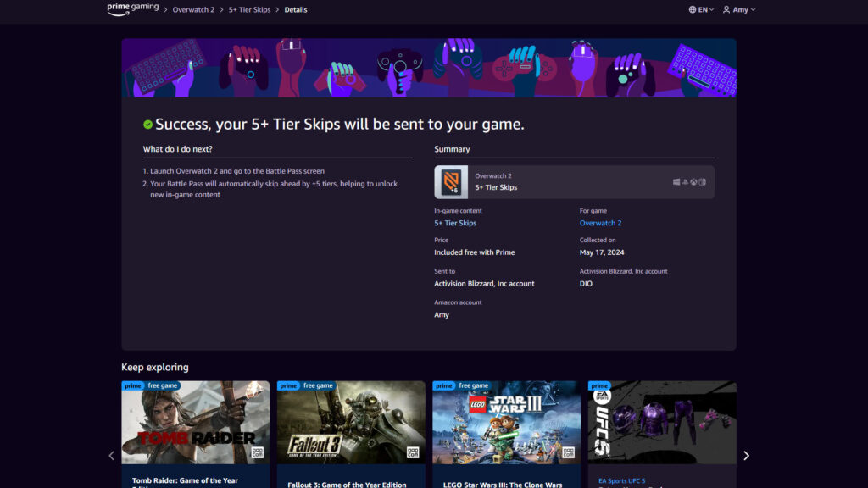
Task: Go to Overwatch 2 breadcrumb
Action: pos(193,10)
